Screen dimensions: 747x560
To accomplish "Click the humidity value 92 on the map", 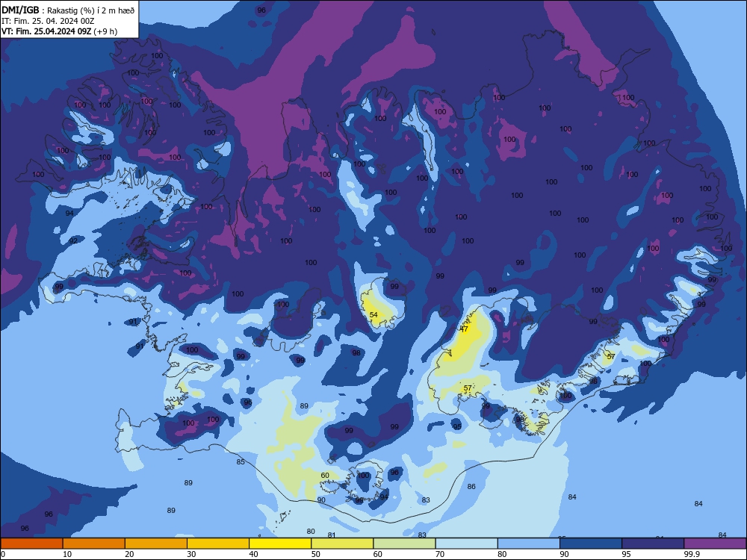I will click(73, 241).
